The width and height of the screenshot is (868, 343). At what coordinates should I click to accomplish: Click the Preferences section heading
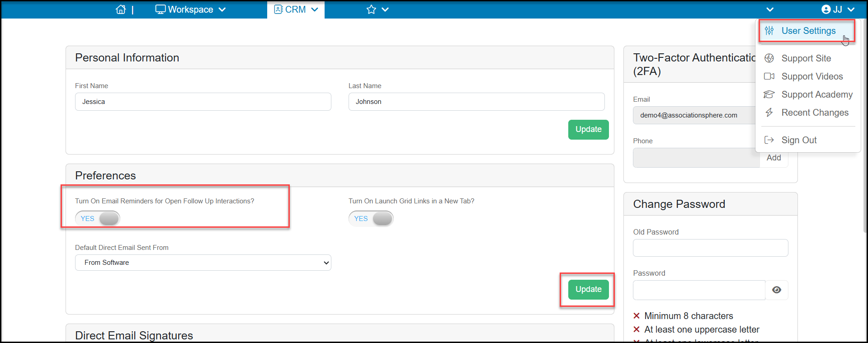(105, 176)
